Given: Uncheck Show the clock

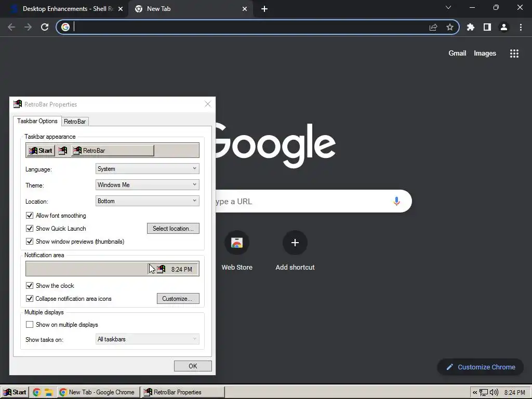Looking at the screenshot, I should 30,285.
